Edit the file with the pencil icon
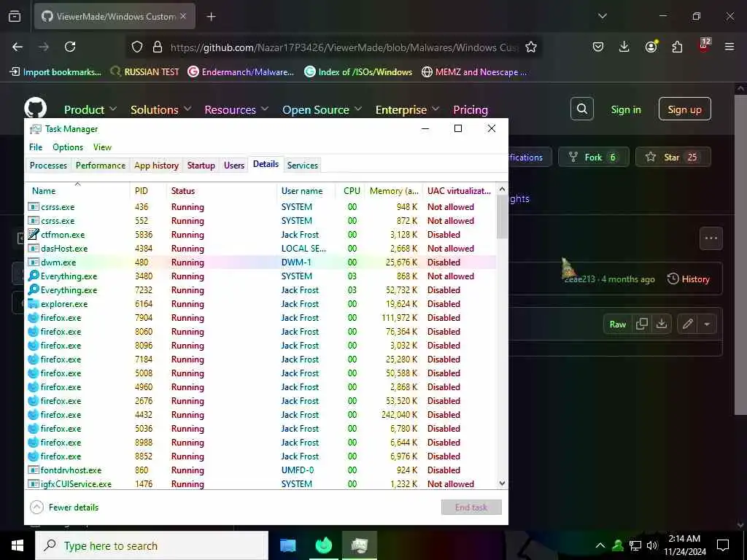 point(687,324)
